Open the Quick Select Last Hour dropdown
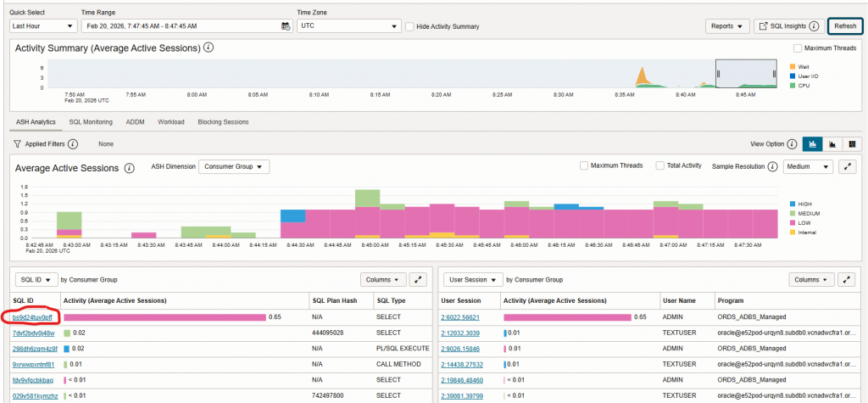The width and height of the screenshot is (868, 403). [x=42, y=26]
